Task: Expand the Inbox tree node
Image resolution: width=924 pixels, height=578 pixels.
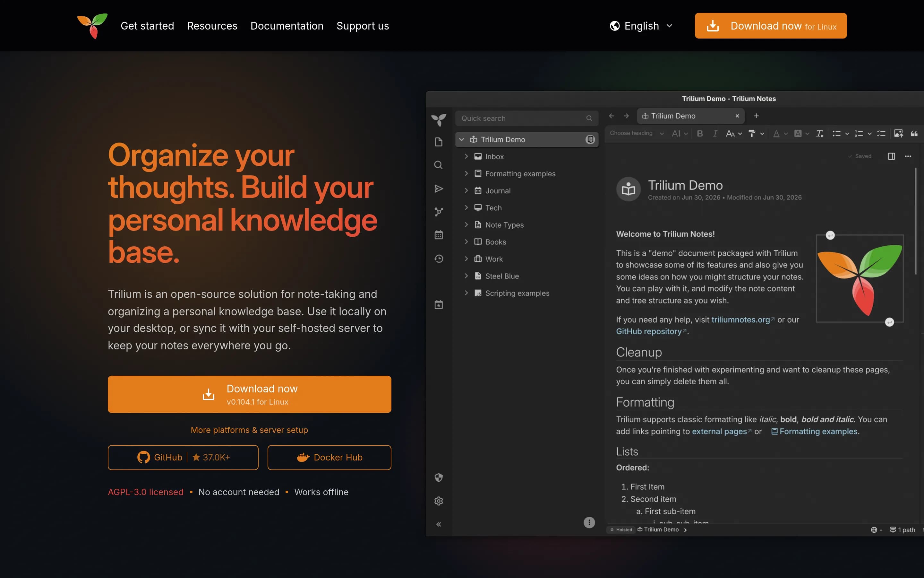Action: [x=466, y=156]
